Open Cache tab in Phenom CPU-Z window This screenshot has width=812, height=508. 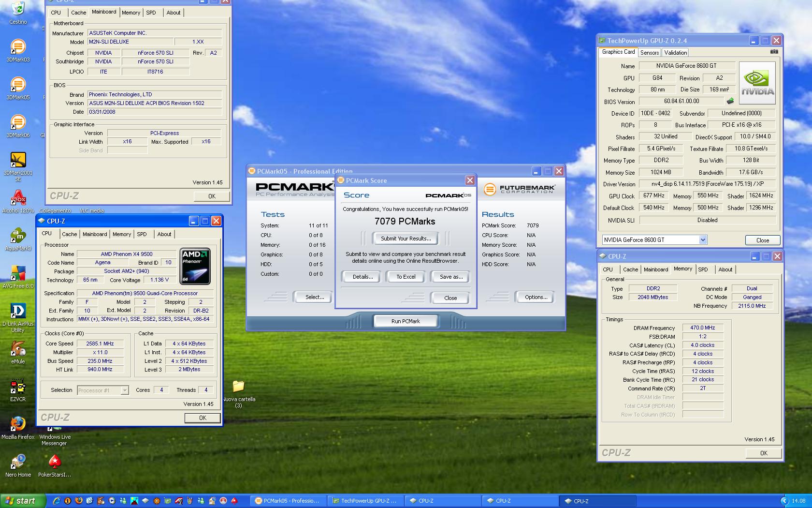(69, 234)
